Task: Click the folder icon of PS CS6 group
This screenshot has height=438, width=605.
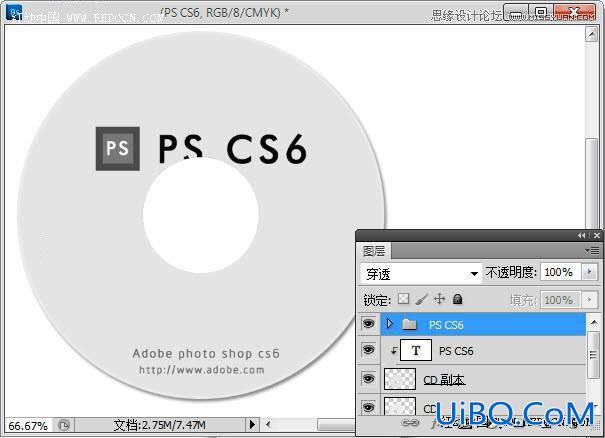Action: point(409,325)
